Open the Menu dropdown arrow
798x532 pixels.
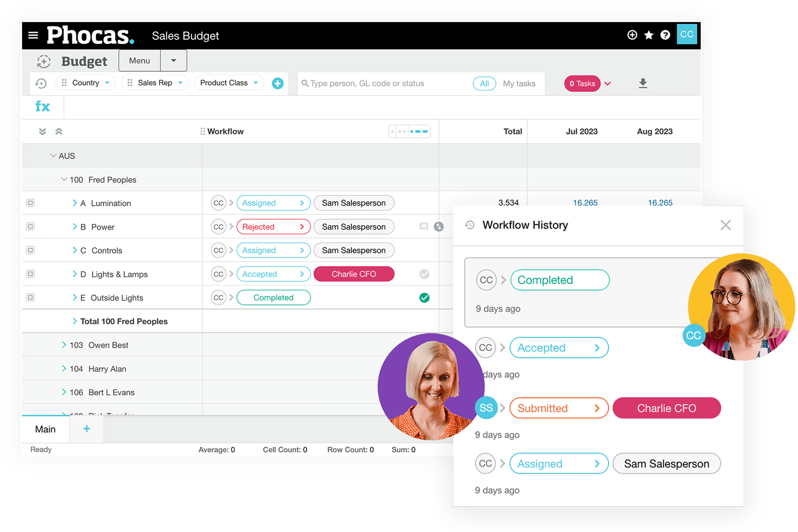click(x=173, y=60)
